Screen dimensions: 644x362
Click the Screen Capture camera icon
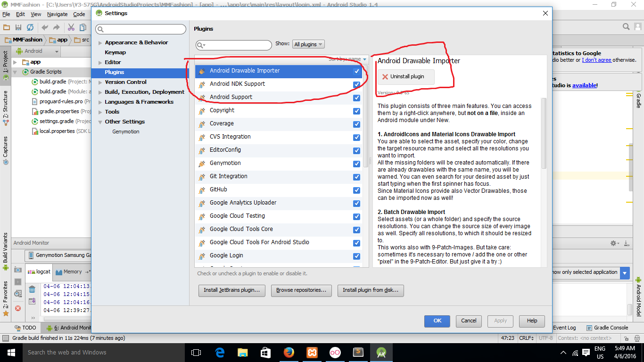click(x=18, y=270)
